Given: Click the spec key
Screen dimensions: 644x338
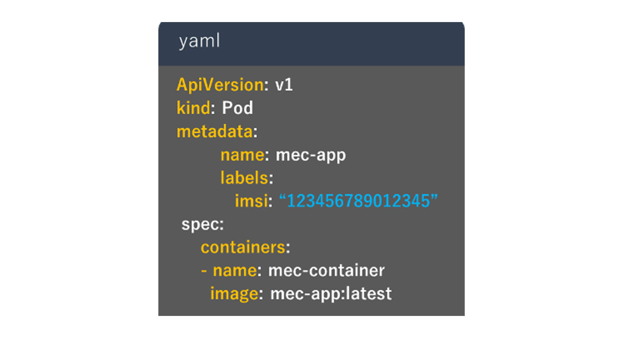Looking at the screenshot, I should pos(200,225).
